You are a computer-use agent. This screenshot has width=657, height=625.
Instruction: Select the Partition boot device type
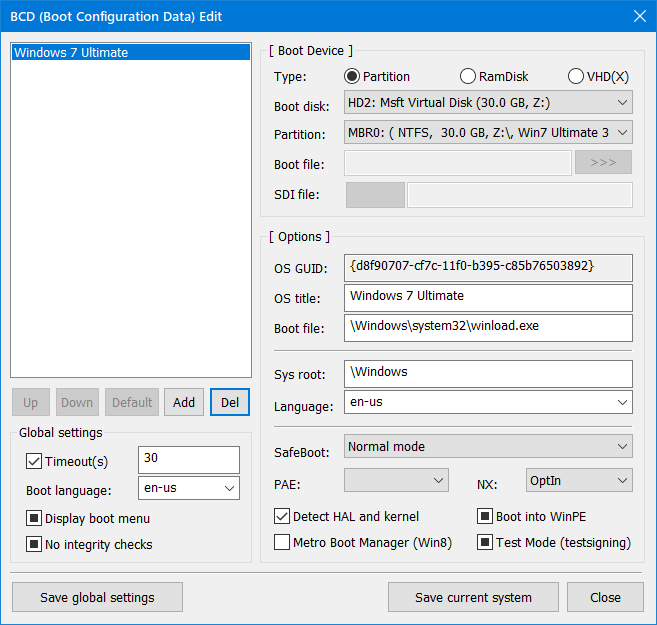pyautogui.click(x=352, y=77)
